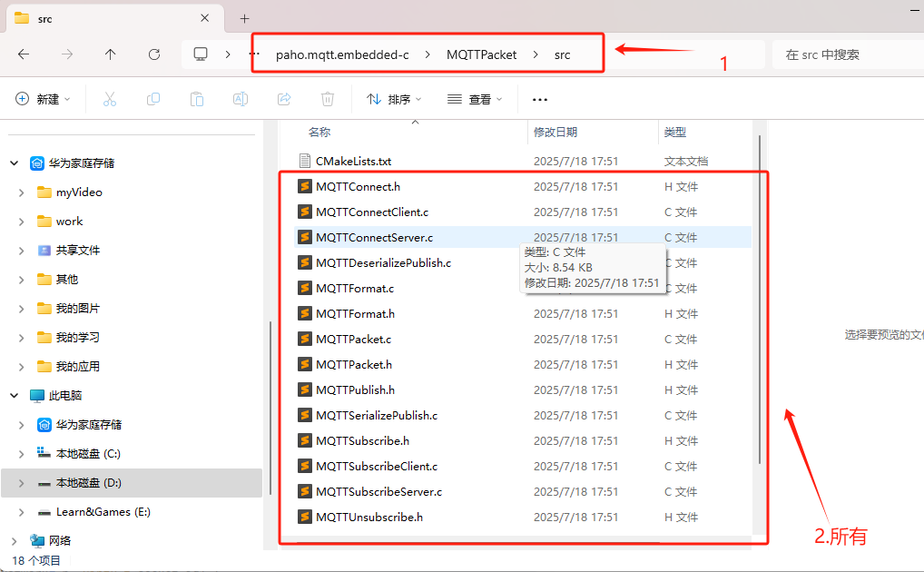Click the Paste clipboard icon
The image size is (924, 572).
pos(197,99)
